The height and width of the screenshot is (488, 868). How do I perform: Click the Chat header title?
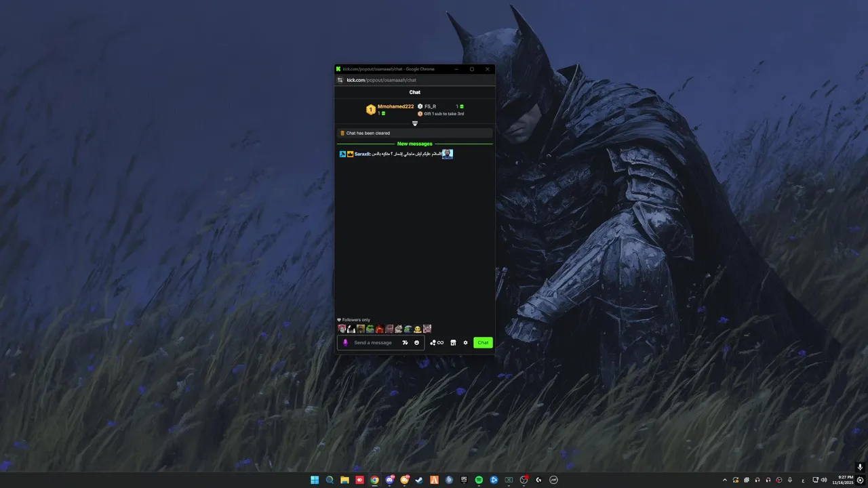point(415,92)
